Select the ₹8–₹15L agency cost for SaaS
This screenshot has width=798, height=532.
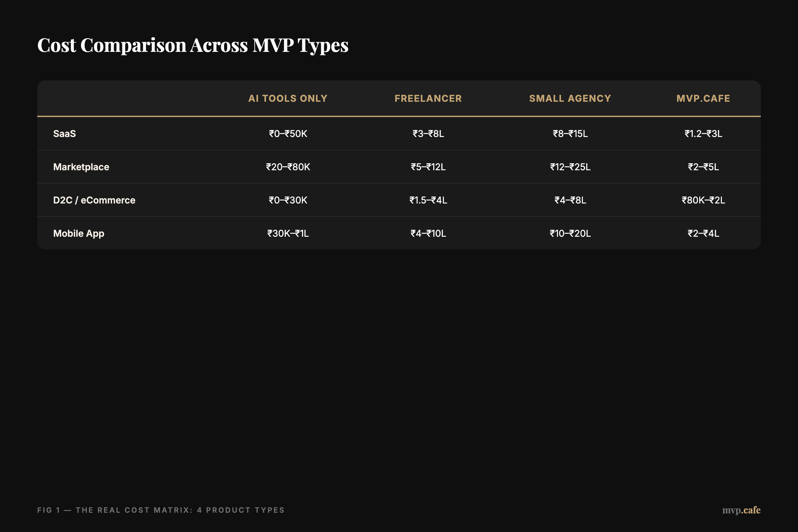570,133
